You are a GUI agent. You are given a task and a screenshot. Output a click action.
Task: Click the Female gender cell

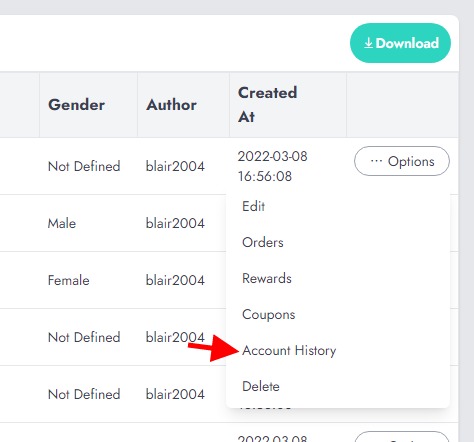pos(68,280)
